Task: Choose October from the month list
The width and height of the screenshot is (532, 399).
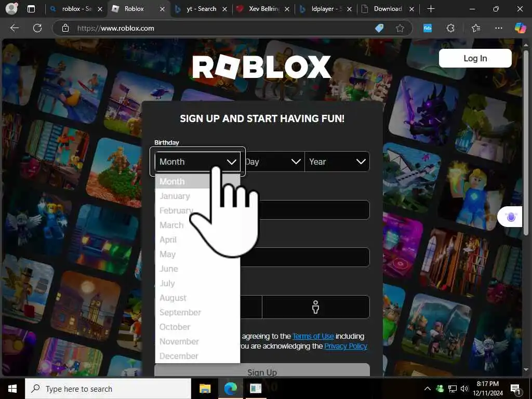Action: (197, 327)
